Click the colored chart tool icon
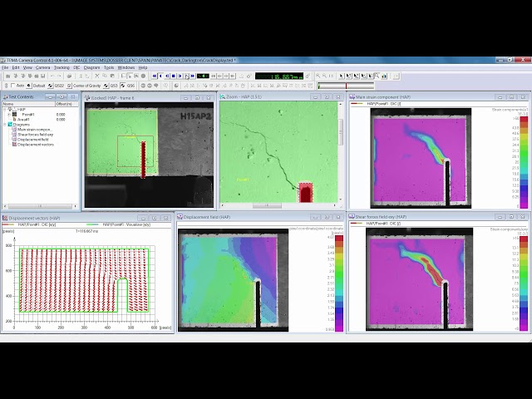 [384, 76]
